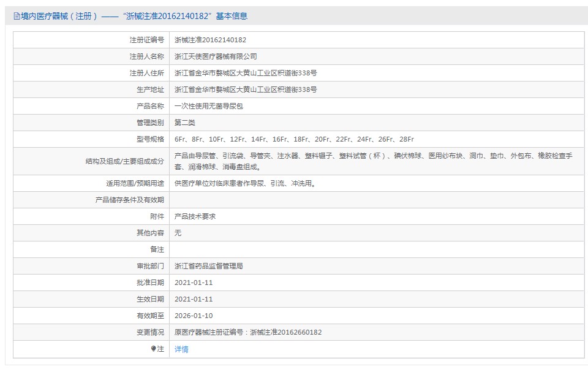Click the 产品储存条件及有效期 label
Screen dimensions: 588x372
(130, 200)
